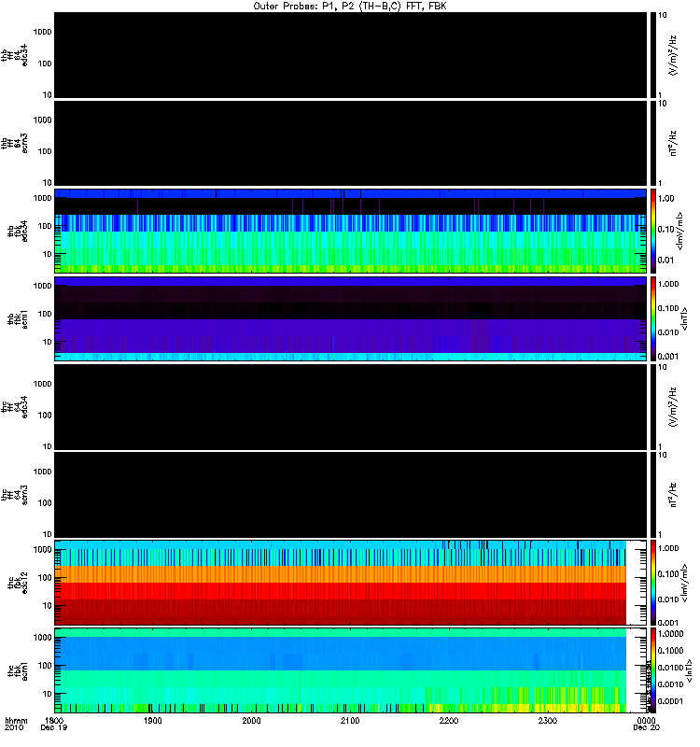
Task: Click the thb fbk scm1 nT color bar
Action: 653,318
